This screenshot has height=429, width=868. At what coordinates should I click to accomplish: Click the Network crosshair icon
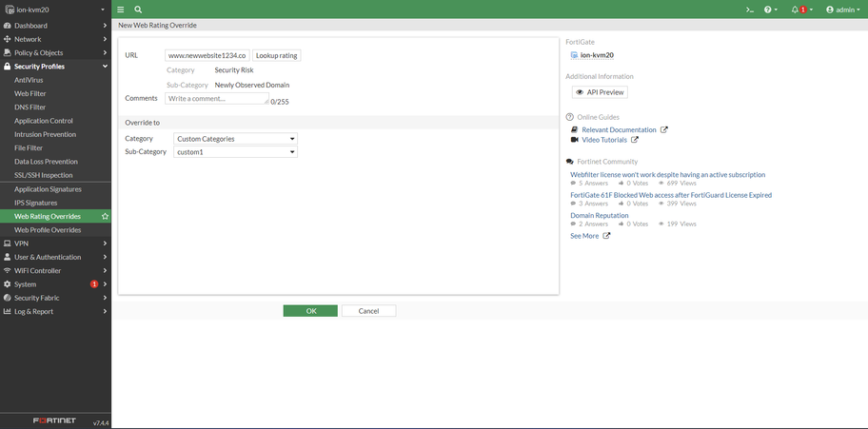(x=8, y=39)
